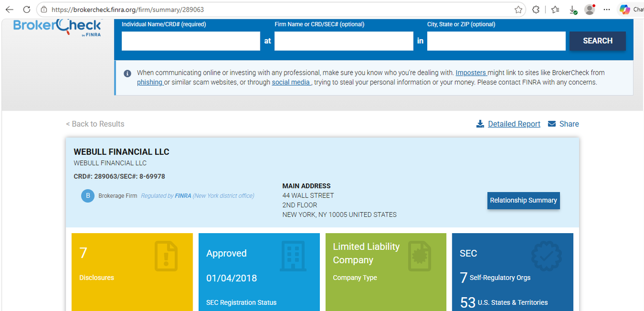Click the NEW YORK, NY 10005 address line

click(x=340, y=215)
